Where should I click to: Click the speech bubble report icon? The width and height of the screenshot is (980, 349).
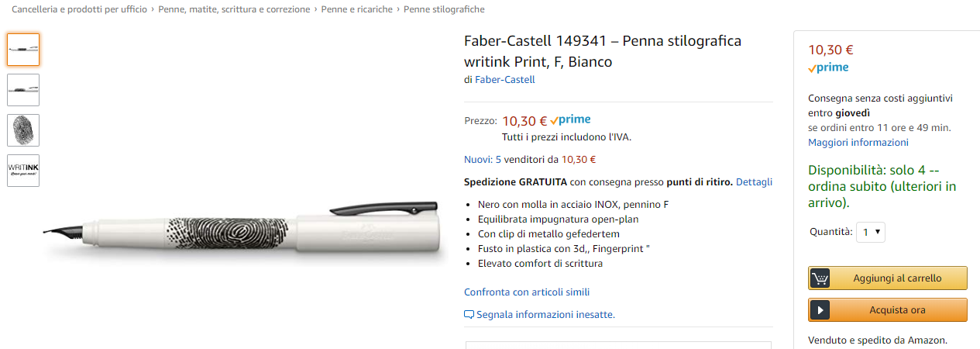pos(469,315)
